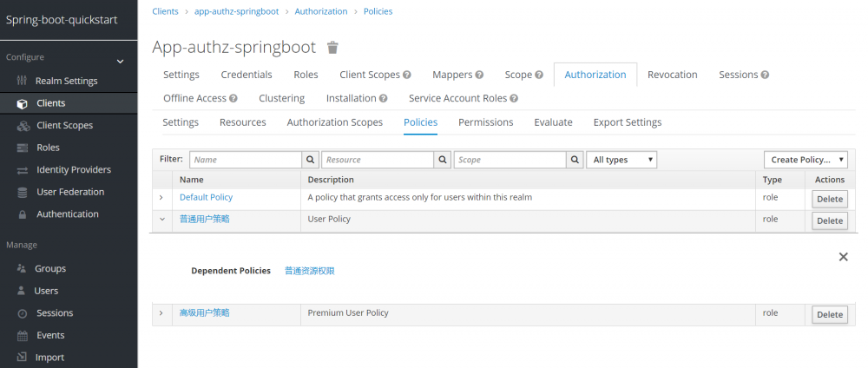Click the Identity Providers arrows icon
This screenshot has height=368, width=868.
[23, 170]
